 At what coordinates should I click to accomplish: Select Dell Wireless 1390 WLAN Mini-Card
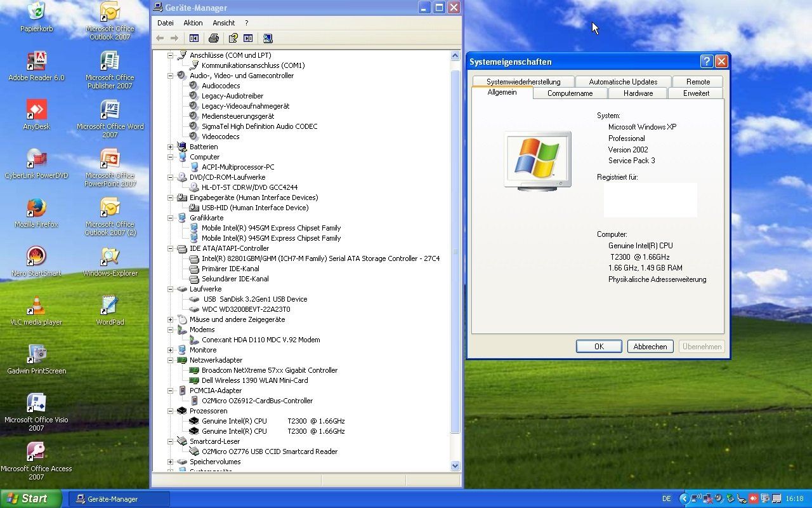254,380
